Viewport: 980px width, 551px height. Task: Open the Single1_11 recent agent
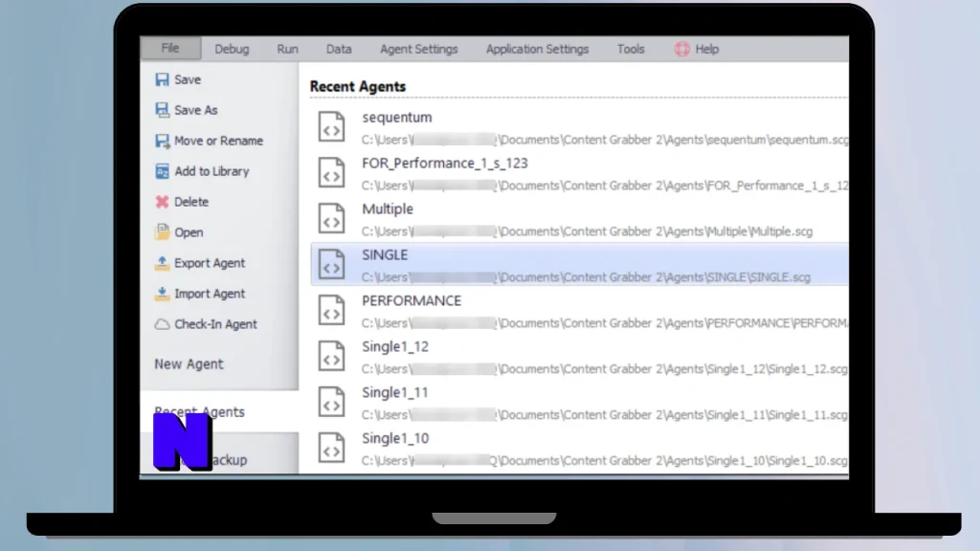(579, 403)
